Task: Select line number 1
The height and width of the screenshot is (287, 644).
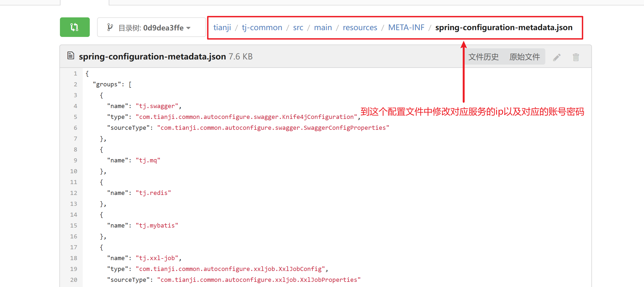Action: click(75, 74)
